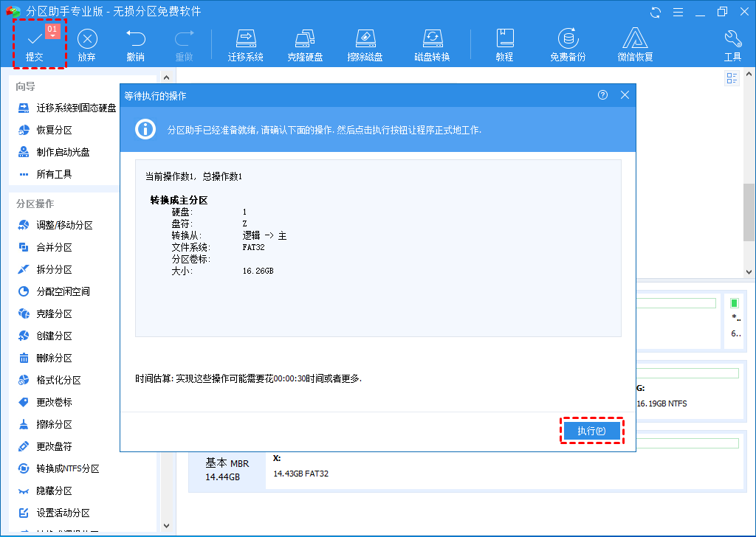Open dialog help via question mark icon

click(x=602, y=94)
